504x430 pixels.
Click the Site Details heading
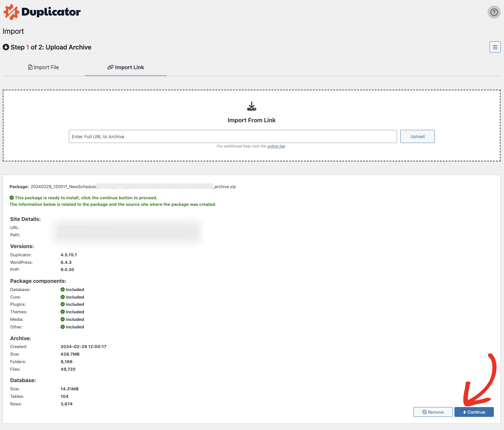tap(25, 219)
